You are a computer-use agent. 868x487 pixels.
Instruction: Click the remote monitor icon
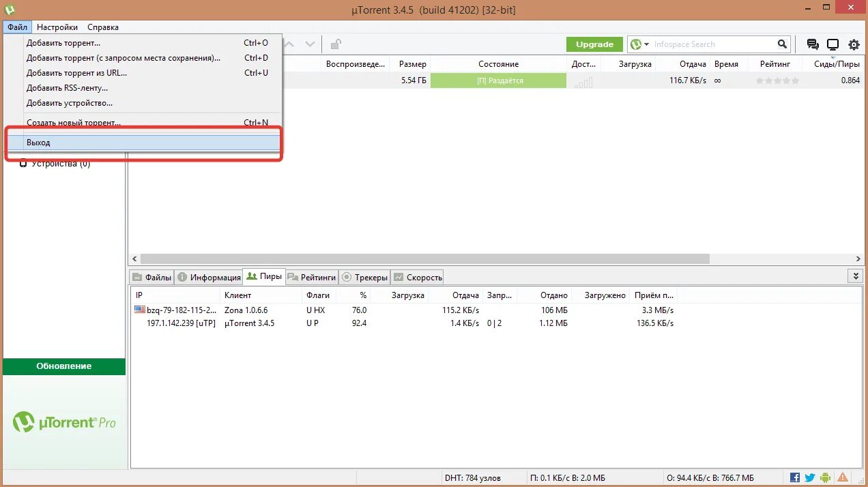(833, 44)
